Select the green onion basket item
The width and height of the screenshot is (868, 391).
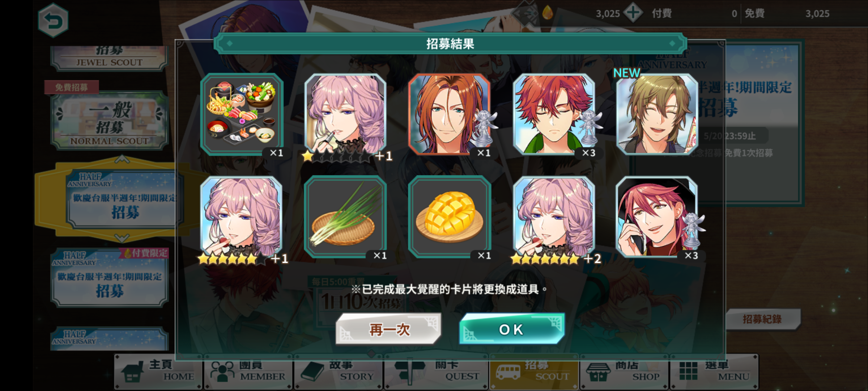click(345, 217)
